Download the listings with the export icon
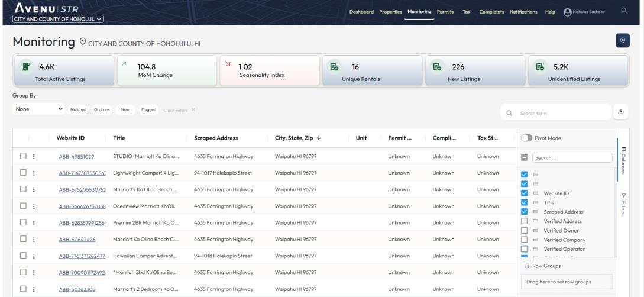644x297 pixels. [620, 112]
